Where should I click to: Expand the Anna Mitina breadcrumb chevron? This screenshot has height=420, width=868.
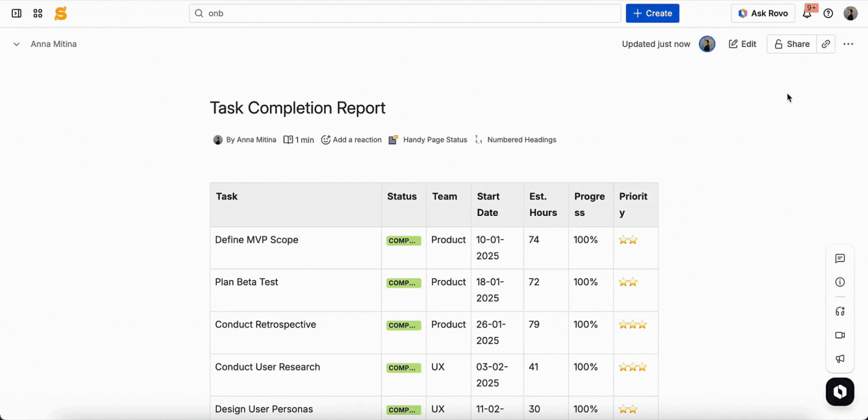(x=16, y=44)
